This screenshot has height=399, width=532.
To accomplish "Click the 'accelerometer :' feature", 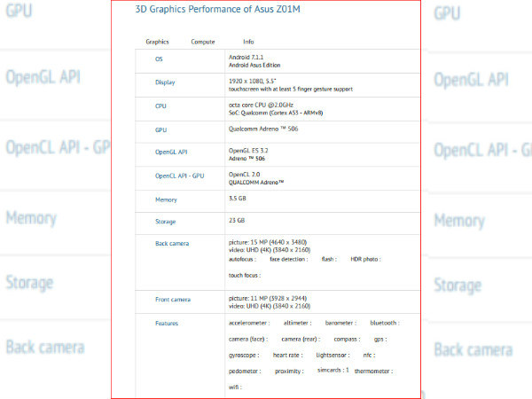I will click(249, 323).
